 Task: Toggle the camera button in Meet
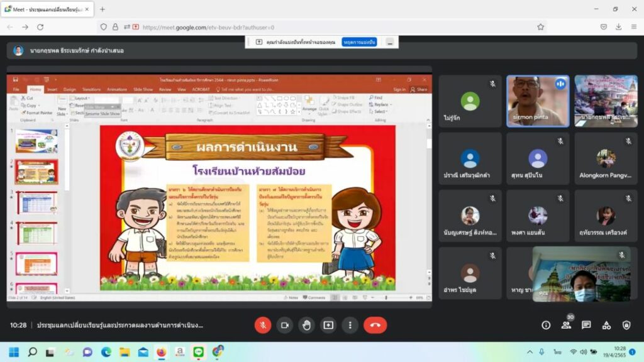point(285,325)
